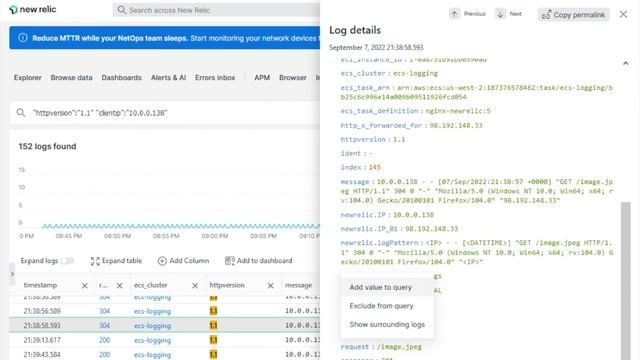Click the Expand table button
The width and height of the screenshot is (640, 360).
point(116,261)
